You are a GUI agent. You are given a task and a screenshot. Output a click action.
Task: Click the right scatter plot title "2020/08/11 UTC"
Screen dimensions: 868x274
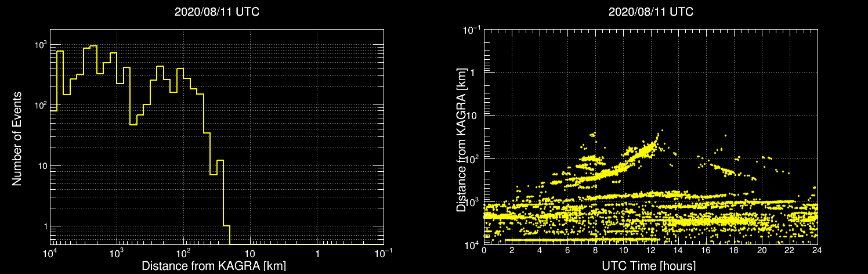[x=650, y=12]
